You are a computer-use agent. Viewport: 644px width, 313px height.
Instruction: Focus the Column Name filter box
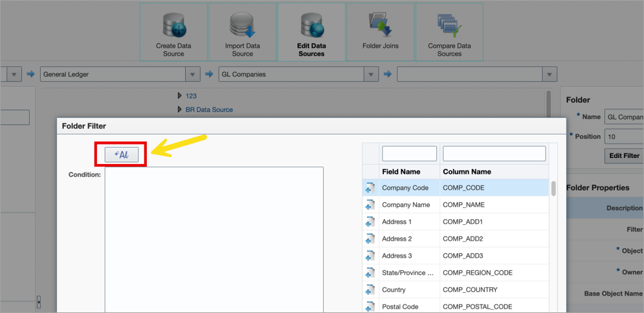494,154
